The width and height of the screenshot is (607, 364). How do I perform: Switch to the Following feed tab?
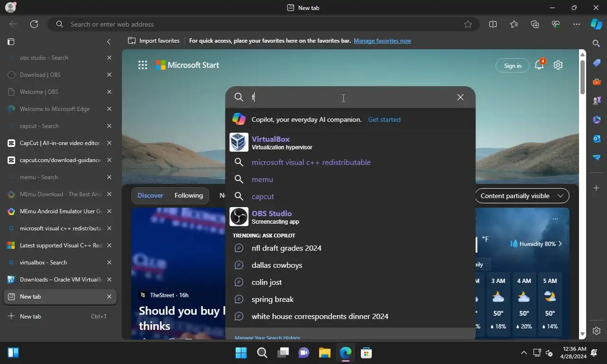[x=188, y=195]
